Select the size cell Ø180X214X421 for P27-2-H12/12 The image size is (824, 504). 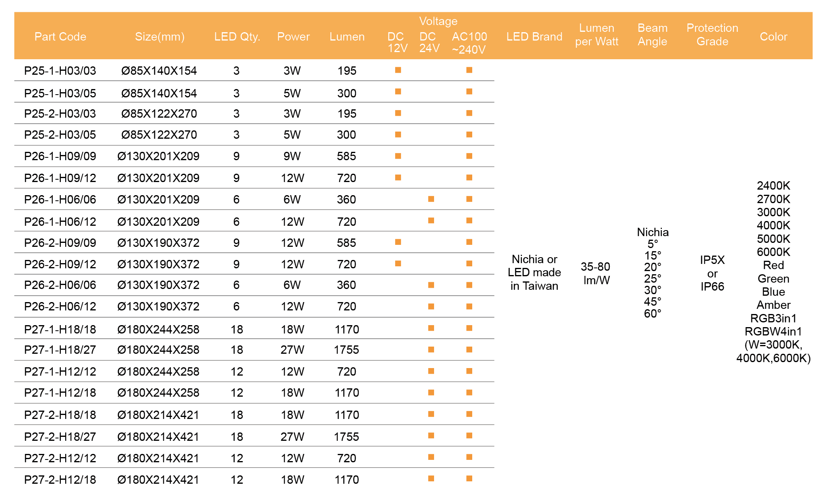click(x=158, y=458)
